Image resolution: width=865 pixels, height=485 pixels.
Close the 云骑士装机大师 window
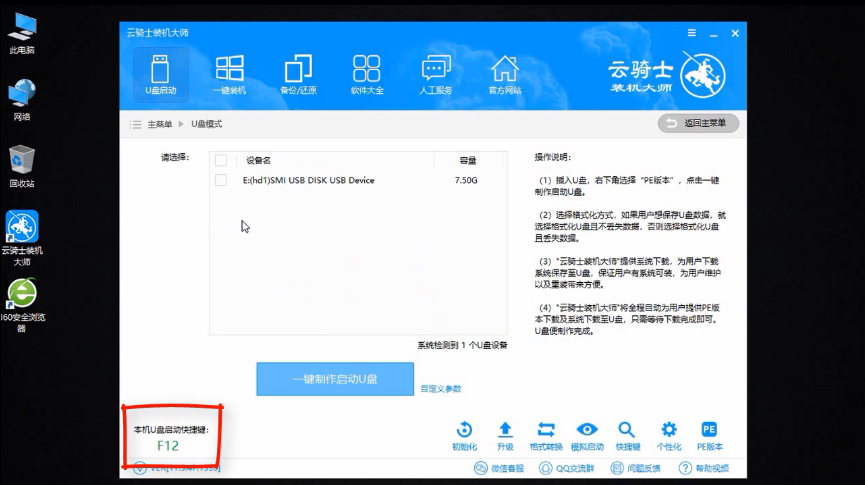point(735,33)
